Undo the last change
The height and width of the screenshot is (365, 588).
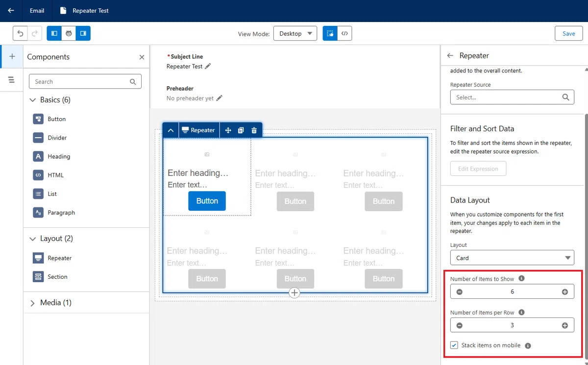(20, 33)
